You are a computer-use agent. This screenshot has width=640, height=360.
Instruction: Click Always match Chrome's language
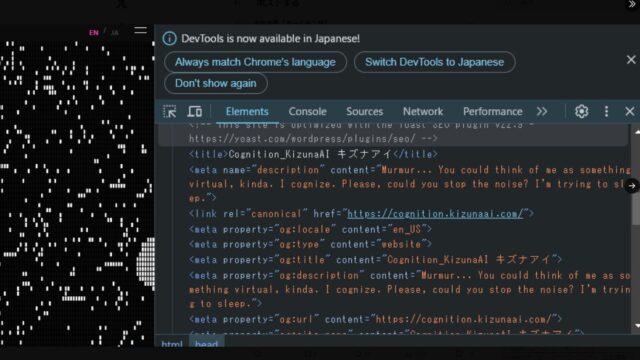coord(255,62)
